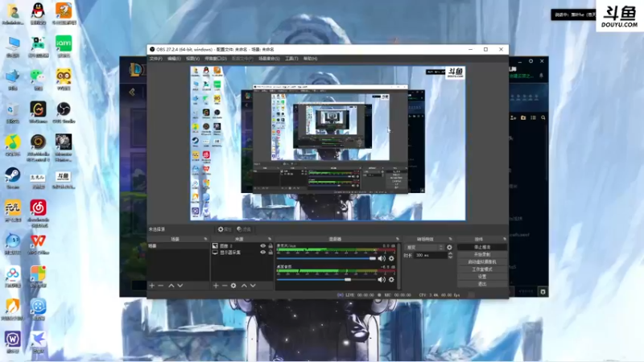Open the 麦克风/Aux gear settings in mixer
Screen dimensions: 644x362
point(391,258)
